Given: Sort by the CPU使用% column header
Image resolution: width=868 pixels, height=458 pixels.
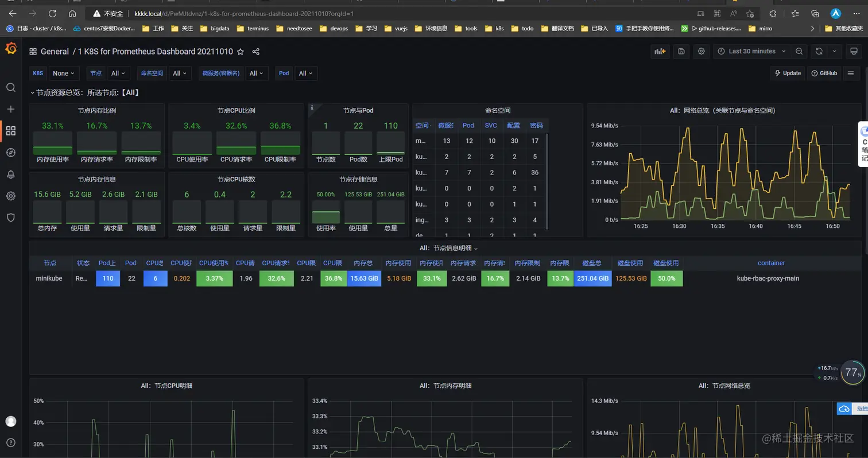Looking at the screenshot, I should [x=214, y=263].
